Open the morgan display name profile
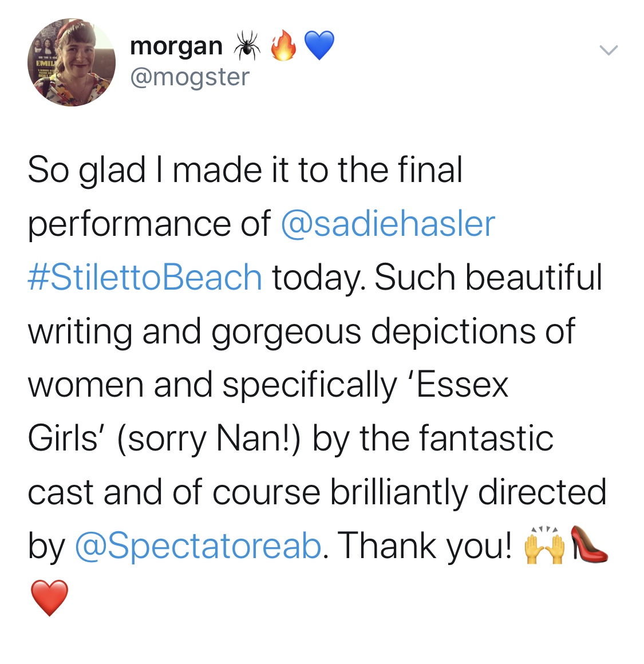This screenshot has width=644, height=664. [x=176, y=46]
